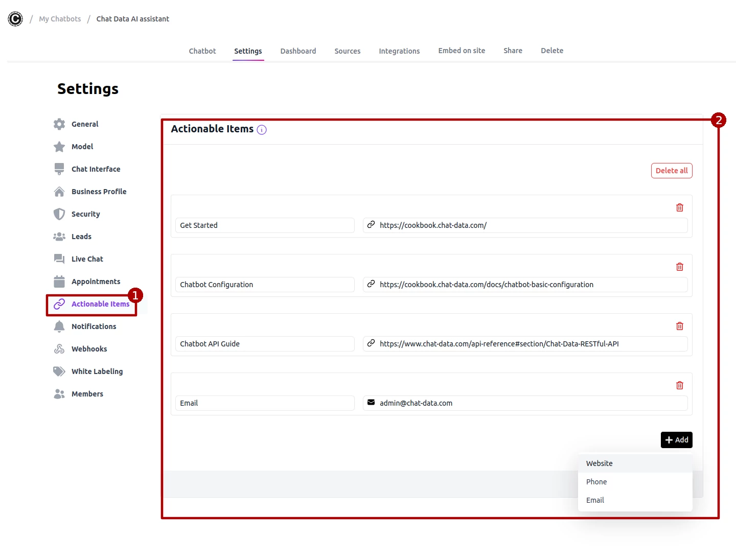Click the Chat Data logo icon

coord(15,19)
